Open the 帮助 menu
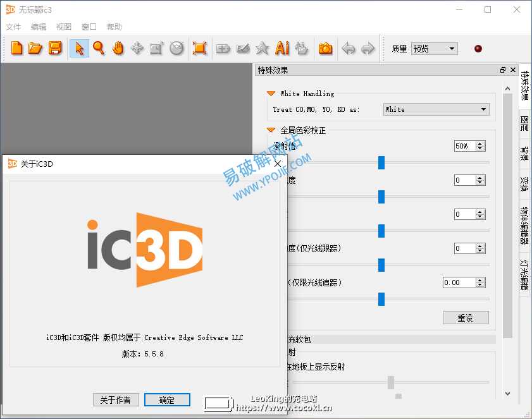532x419 pixels. 114,27
